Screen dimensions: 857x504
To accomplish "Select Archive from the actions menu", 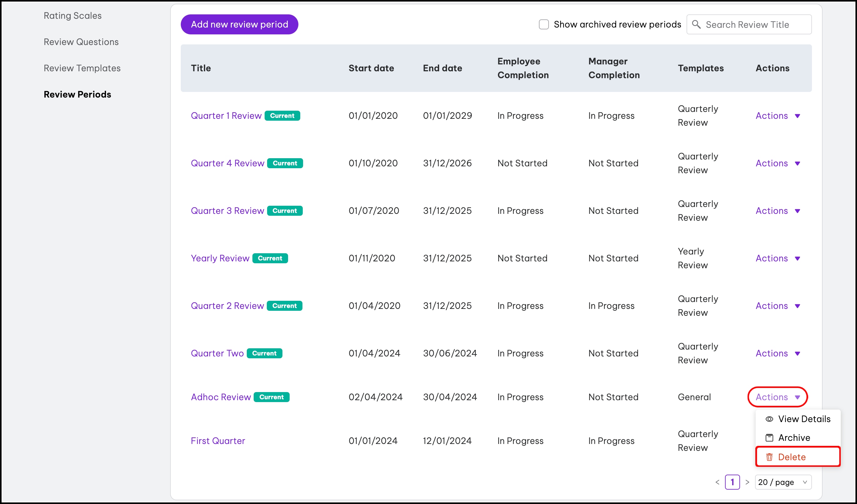I will pyautogui.click(x=794, y=438).
